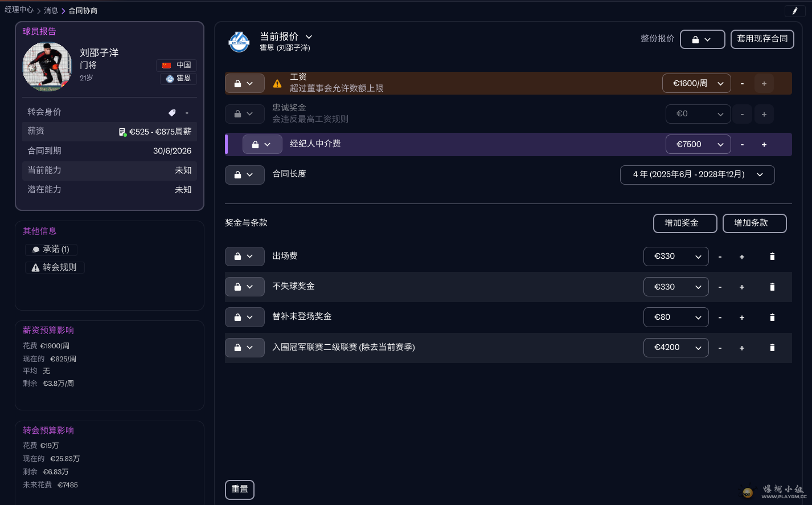Click the pencil edit icon at top right
This screenshot has width=812, height=505.
794,11
